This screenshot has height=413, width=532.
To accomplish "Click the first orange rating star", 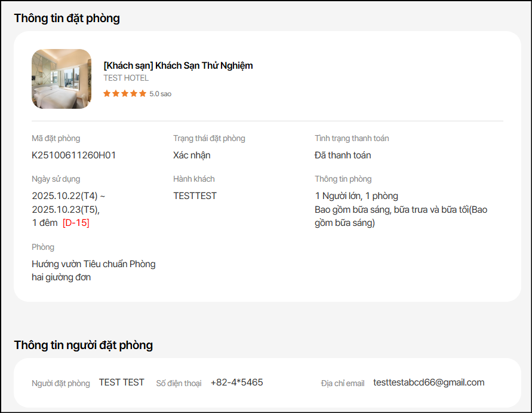I will coord(107,93).
